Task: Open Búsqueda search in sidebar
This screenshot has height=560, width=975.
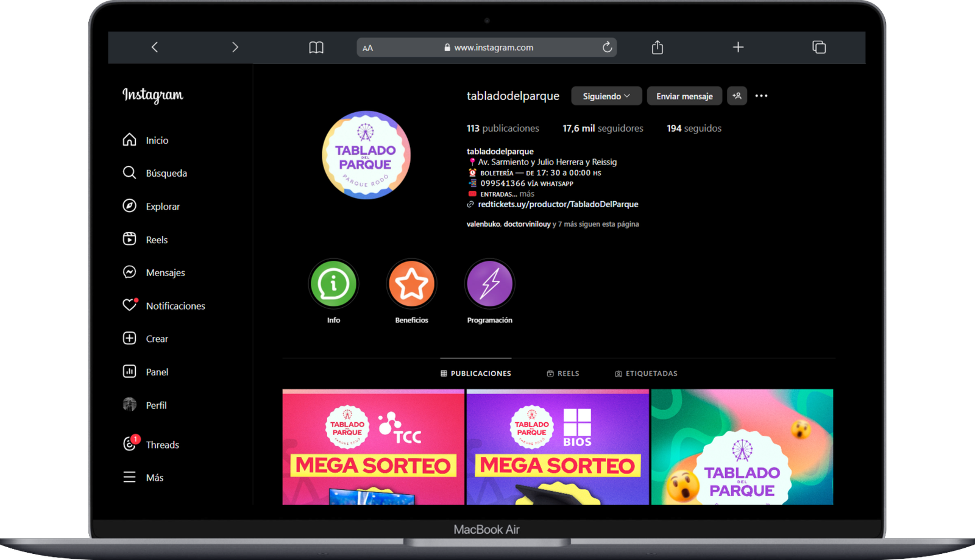Action: tap(129, 173)
